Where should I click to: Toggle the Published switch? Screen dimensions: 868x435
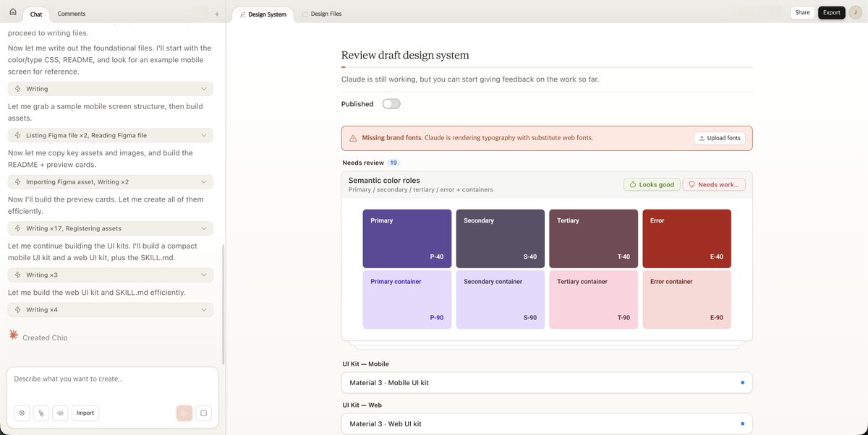391,104
